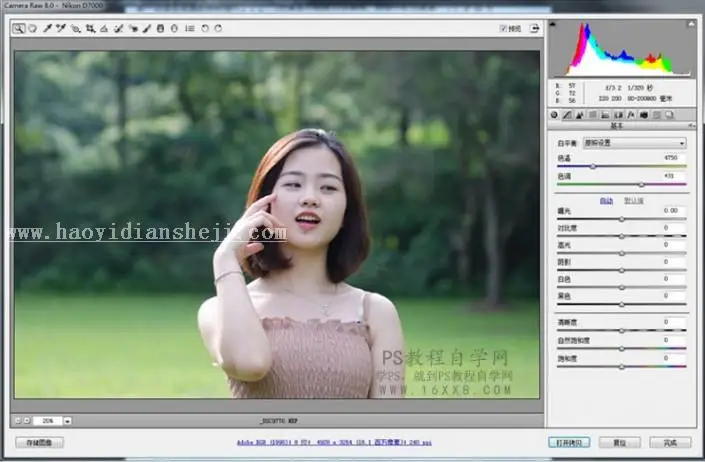Click the Tint (色调) slider
The image size is (705, 462).
coord(621,184)
